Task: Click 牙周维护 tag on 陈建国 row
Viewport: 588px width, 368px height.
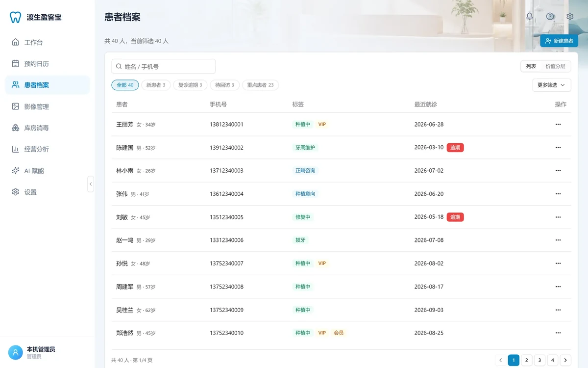Action: click(x=305, y=148)
